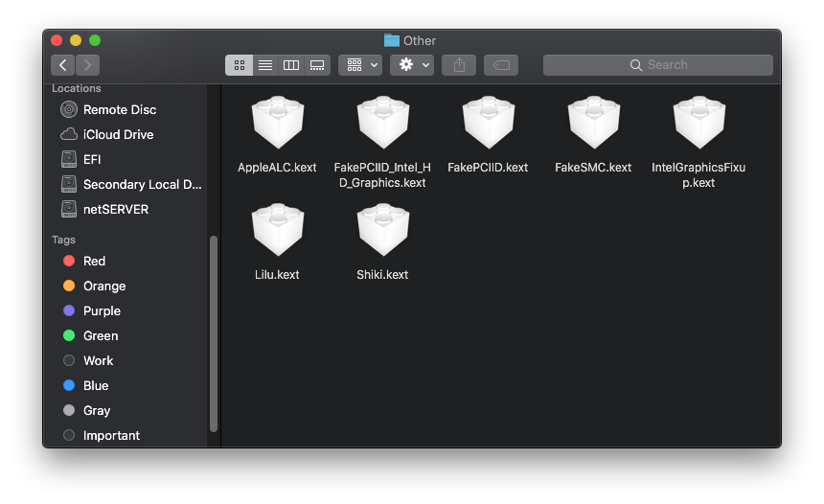Click the Secondary Local drive icon
Viewport: 824px width, 504px height.
click(69, 184)
